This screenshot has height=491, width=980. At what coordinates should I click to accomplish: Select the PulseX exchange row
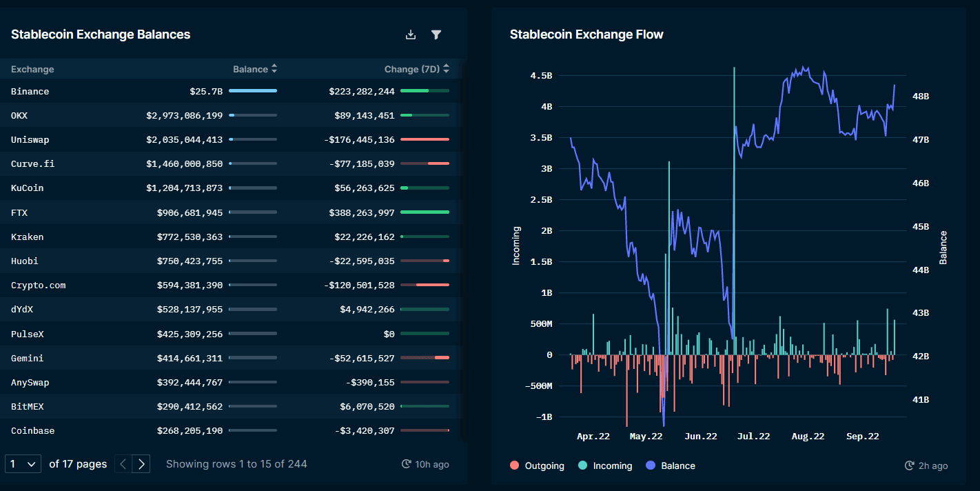[x=230, y=334]
